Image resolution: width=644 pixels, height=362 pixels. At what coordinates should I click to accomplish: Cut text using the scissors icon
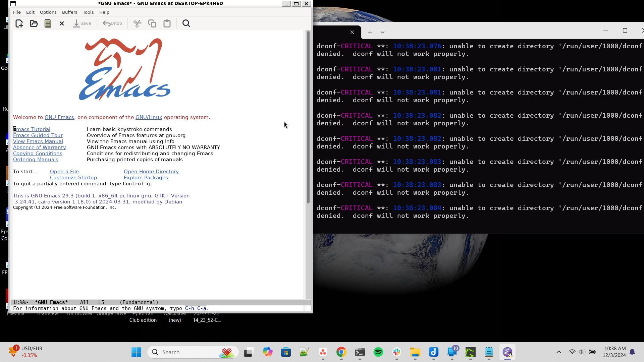(x=137, y=23)
